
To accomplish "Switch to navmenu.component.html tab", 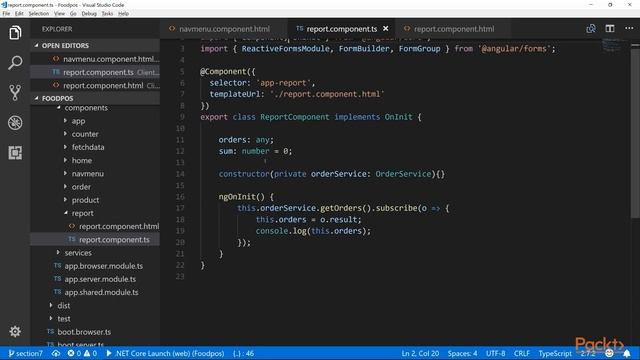I will click(224, 29).
